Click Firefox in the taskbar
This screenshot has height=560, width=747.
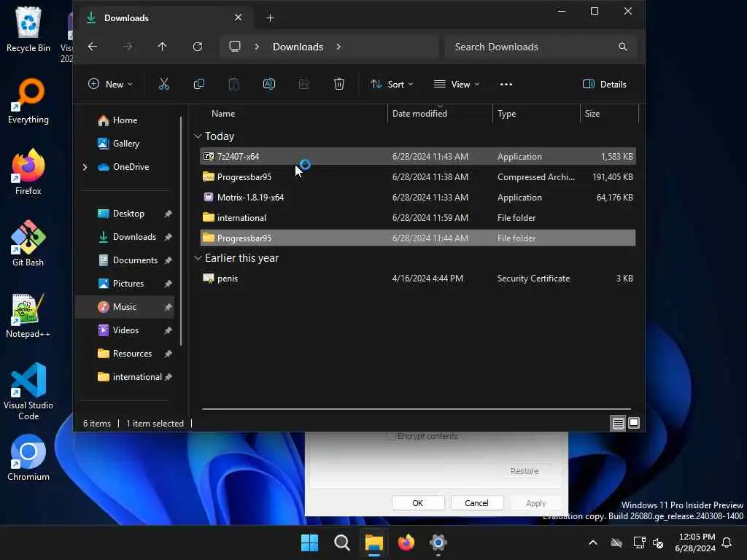pyautogui.click(x=406, y=542)
